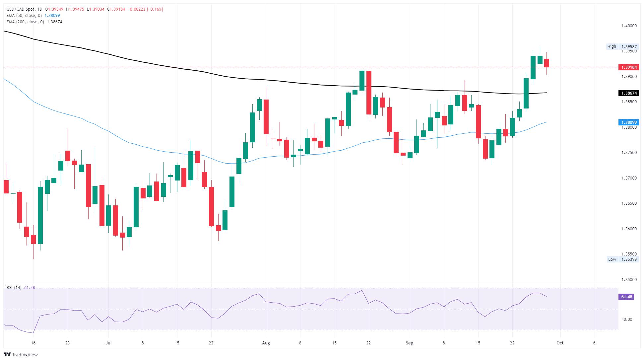Click the 1D interval label

click(x=40, y=9)
